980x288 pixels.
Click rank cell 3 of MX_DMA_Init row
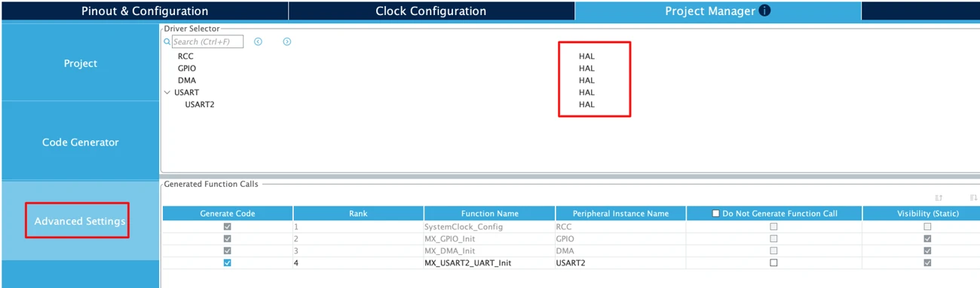click(359, 250)
